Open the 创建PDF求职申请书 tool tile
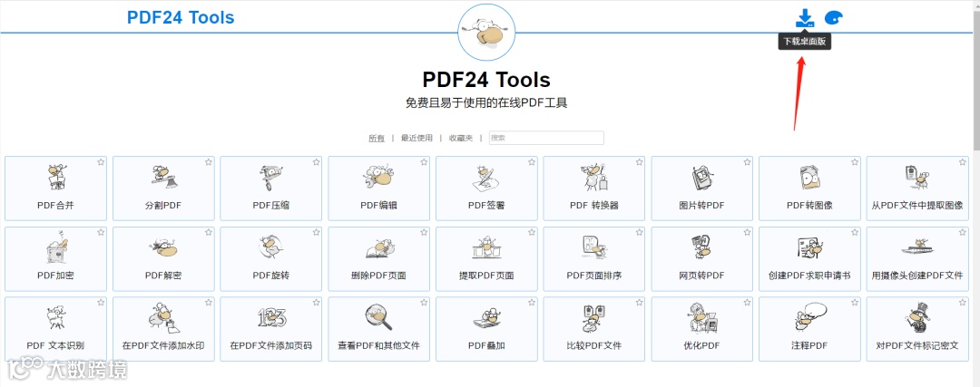This screenshot has height=387, width=980. point(810,259)
